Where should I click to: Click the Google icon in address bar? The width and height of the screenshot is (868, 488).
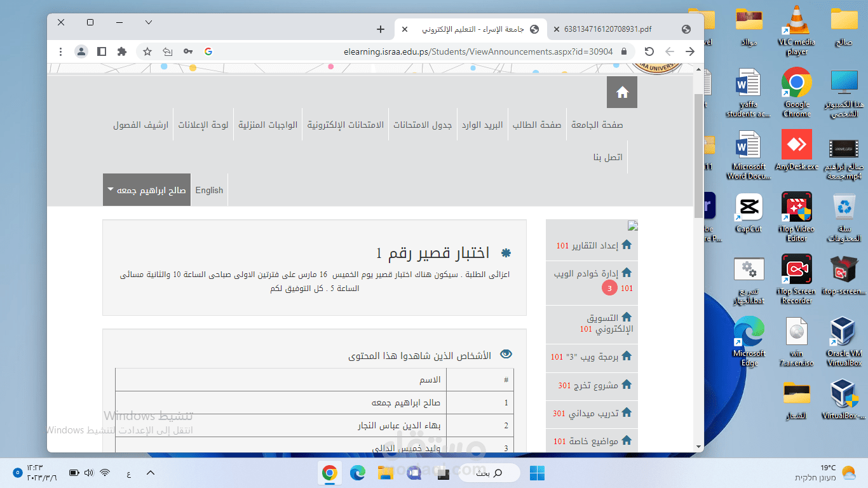tap(208, 51)
